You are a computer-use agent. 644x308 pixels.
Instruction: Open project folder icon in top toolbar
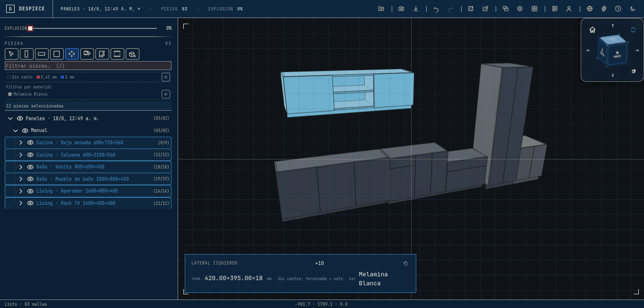[381, 9]
